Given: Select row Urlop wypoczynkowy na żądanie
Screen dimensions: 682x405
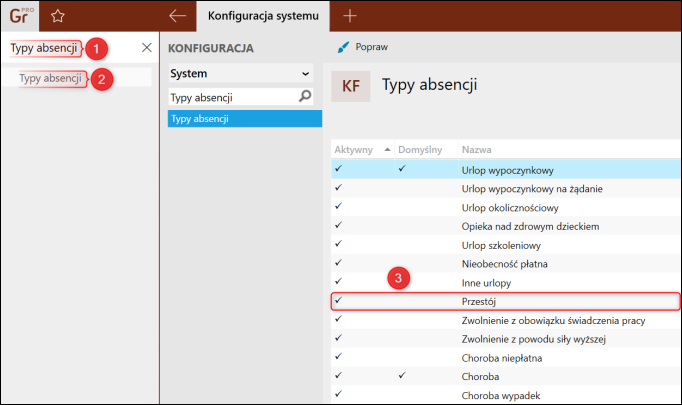Looking at the screenshot, I should (x=506, y=189).
